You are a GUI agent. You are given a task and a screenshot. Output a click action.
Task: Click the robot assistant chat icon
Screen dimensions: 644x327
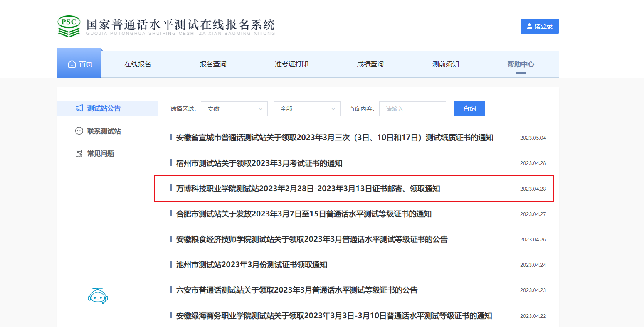tap(98, 296)
